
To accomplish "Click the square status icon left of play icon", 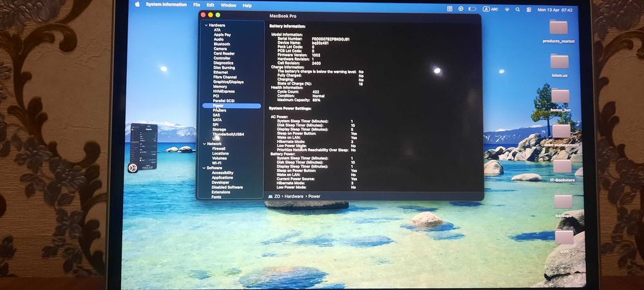I will tap(450, 8).
